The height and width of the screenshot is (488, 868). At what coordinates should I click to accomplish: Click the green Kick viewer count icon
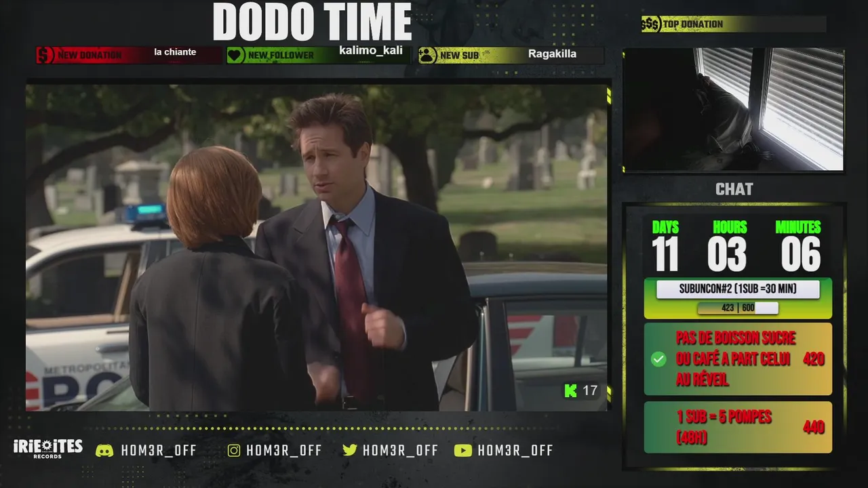[x=571, y=390]
